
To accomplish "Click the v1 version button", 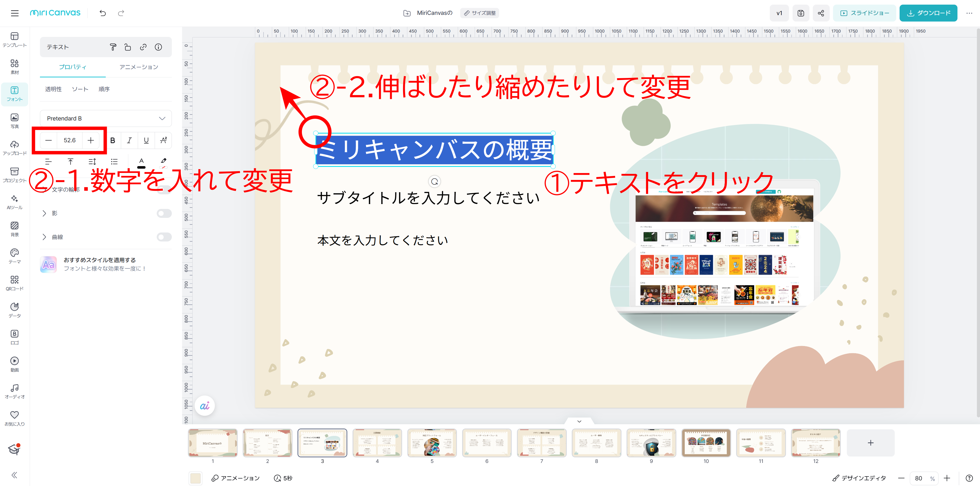I will tap(779, 13).
